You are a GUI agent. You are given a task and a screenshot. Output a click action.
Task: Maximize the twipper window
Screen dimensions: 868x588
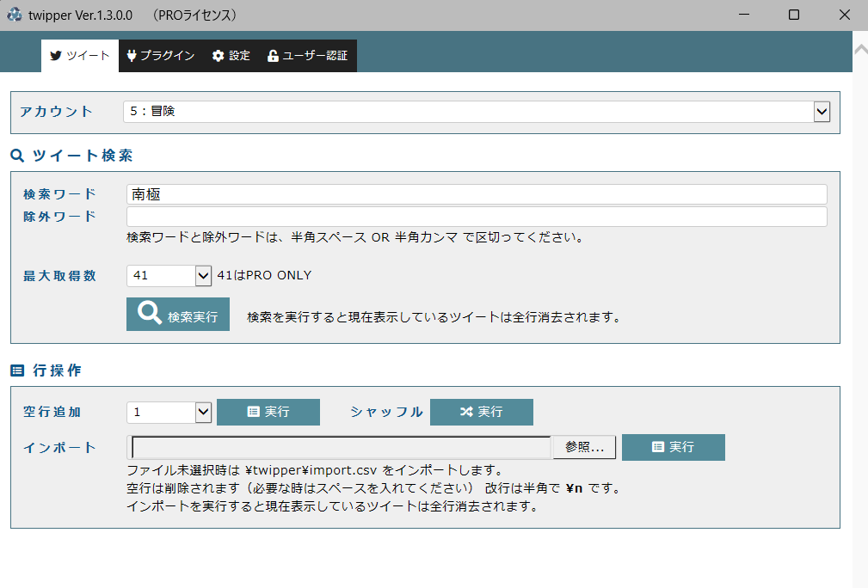click(794, 15)
